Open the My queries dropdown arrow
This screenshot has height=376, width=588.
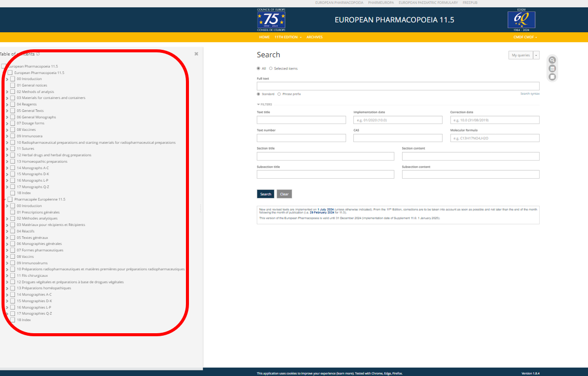(x=536, y=55)
